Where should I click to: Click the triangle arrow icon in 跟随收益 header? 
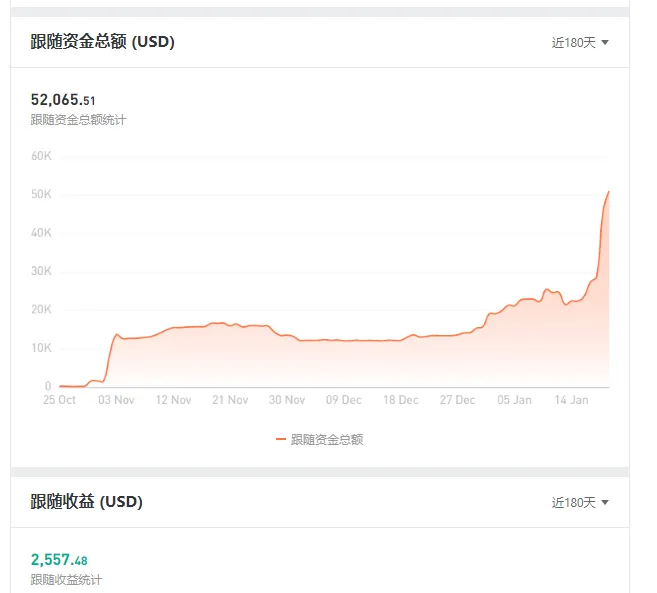(x=605, y=502)
